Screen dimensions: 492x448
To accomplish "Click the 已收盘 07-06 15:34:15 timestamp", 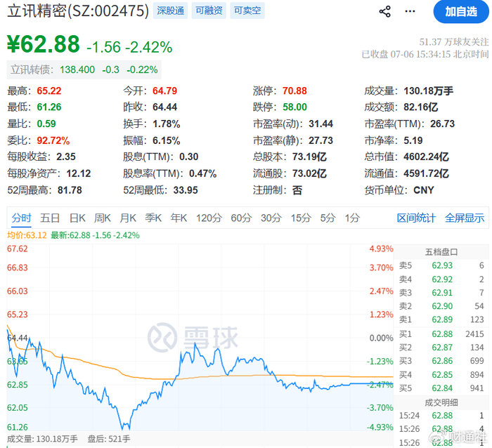I will 425,54.
